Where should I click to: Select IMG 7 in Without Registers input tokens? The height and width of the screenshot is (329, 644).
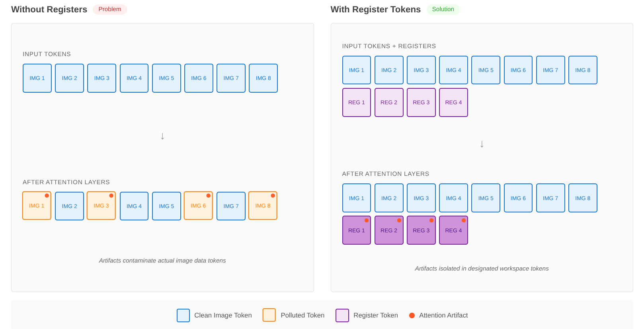pyautogui.click(x=231, y=78)
